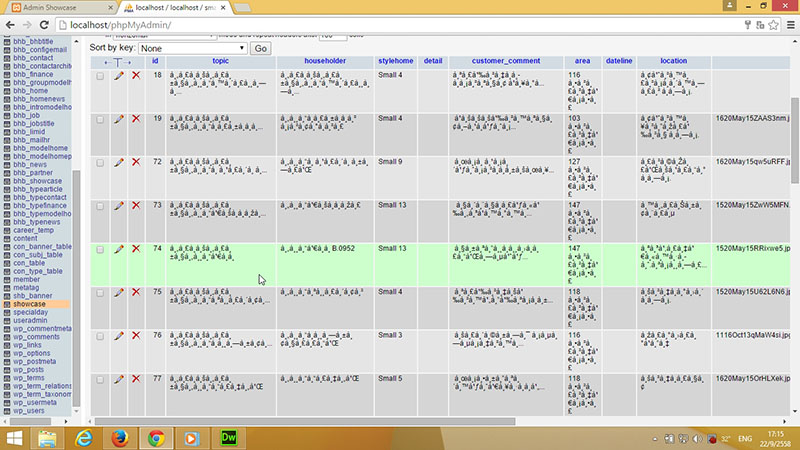The image size is (800, 450).
Task: Open Dreamweaver from the taskbar
Action: pos(229,438)
